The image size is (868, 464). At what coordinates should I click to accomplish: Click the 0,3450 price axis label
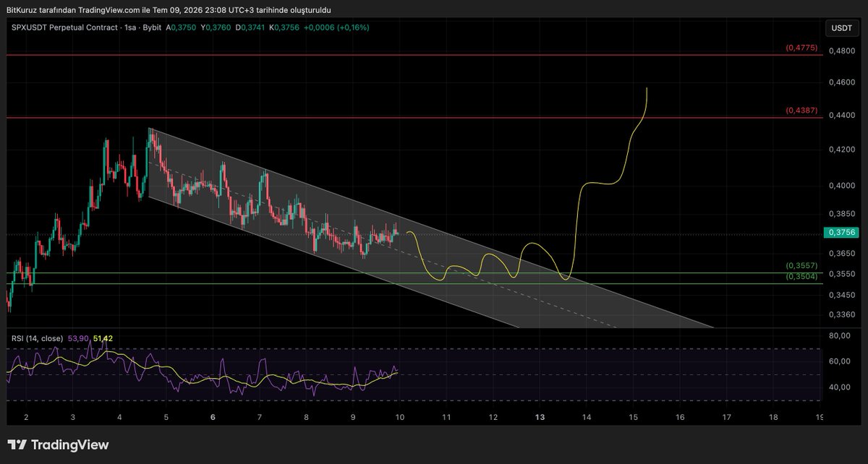point(841,295)
